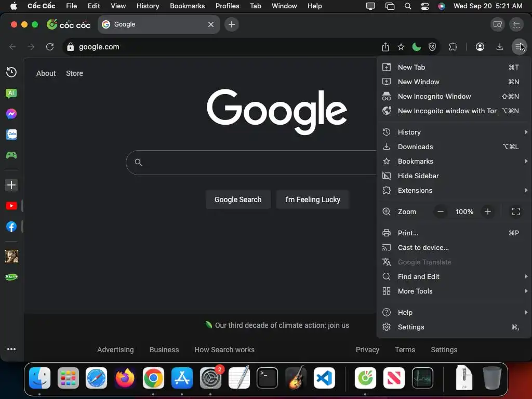
Task: Open the profile avatar icon
Action: 480,47
